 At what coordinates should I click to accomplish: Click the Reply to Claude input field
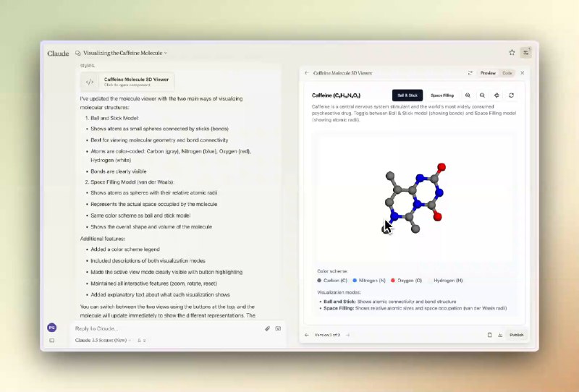(166, 328)
